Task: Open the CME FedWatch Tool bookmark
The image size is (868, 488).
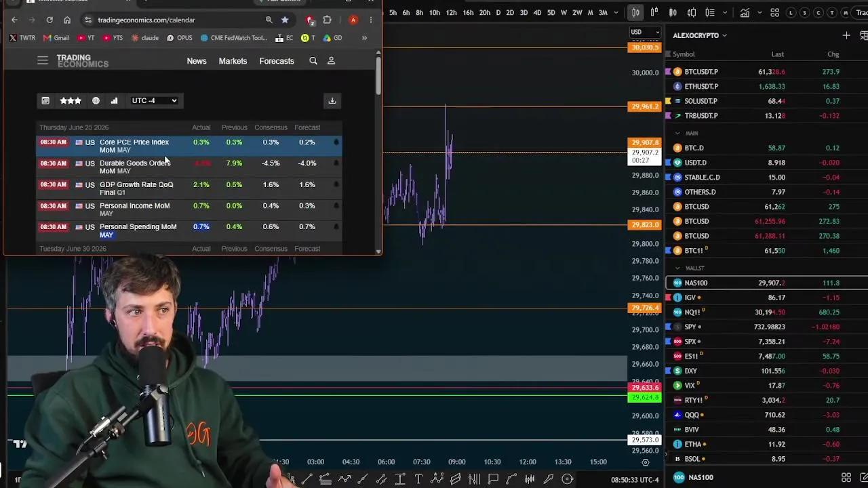Action: pos(235,38)
